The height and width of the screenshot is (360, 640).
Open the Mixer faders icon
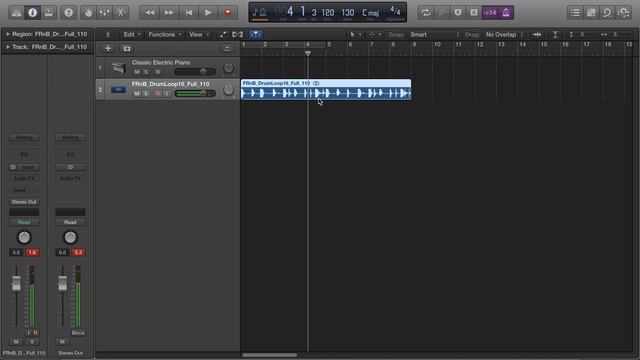tap(104, 13)
